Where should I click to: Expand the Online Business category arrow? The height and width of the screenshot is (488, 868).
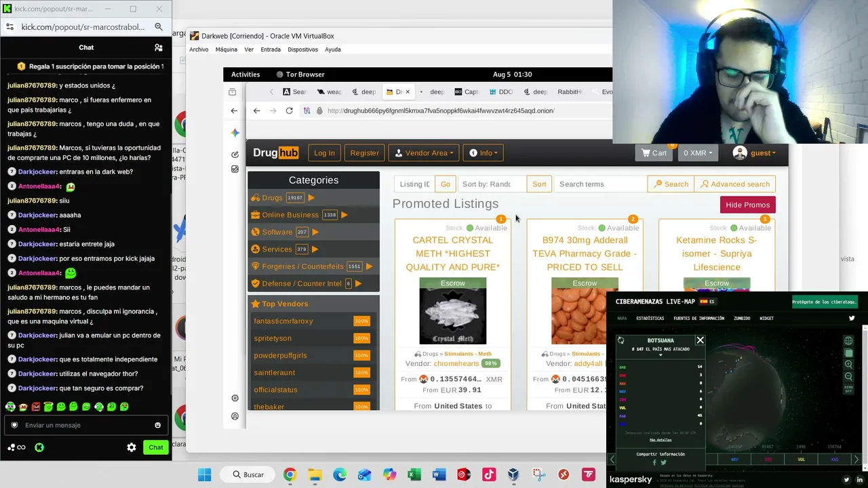[x=344, y=215]
